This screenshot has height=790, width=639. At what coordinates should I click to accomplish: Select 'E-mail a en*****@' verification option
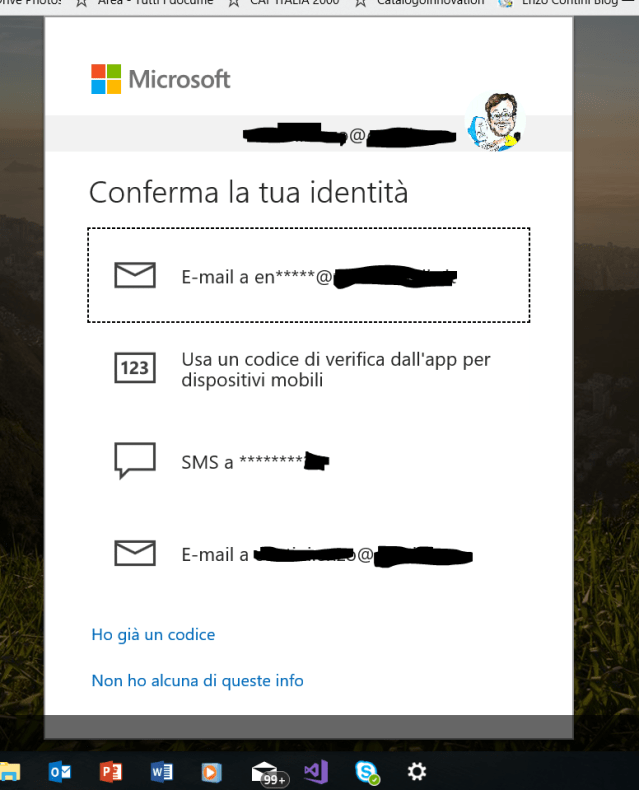point(308,275)
